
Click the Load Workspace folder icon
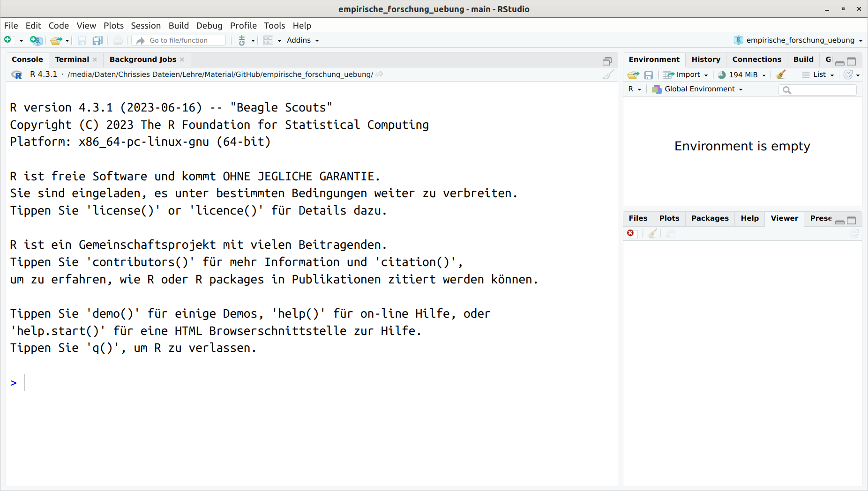(633, 75)
